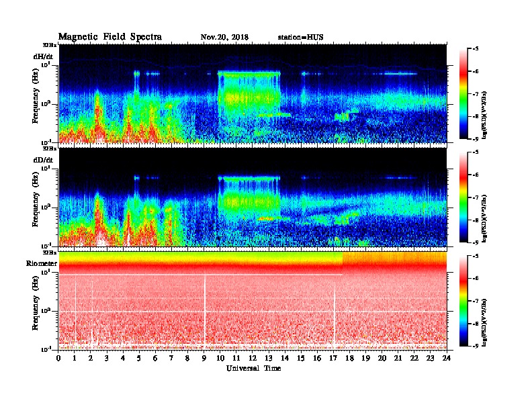
Task: Click the "-7" tick on dH/dt color bar
Action: click(476, 94)
